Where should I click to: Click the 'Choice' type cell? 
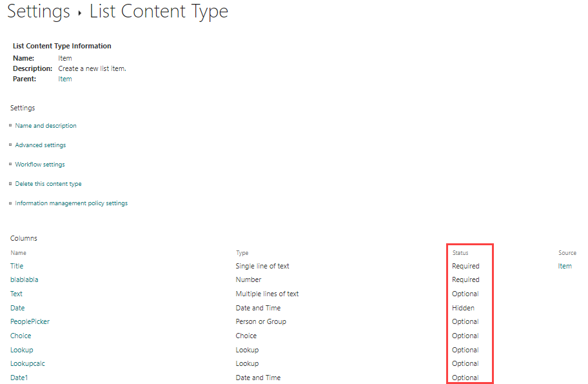click(246, 336)
